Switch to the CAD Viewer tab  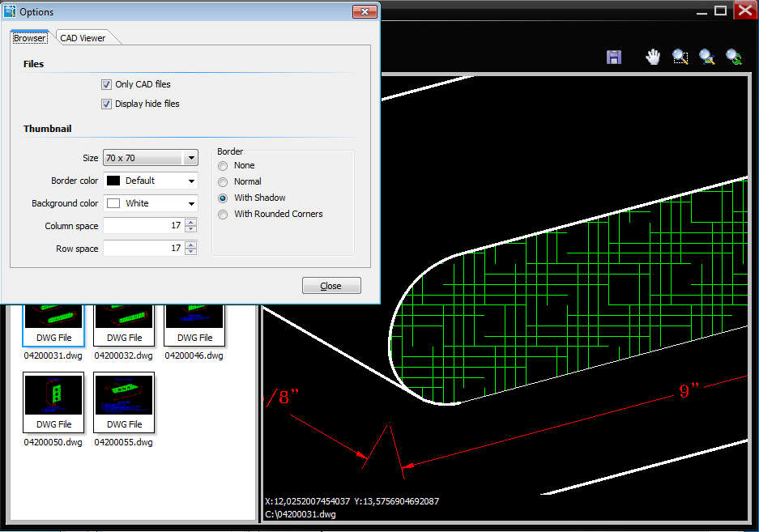click(83, 38)
